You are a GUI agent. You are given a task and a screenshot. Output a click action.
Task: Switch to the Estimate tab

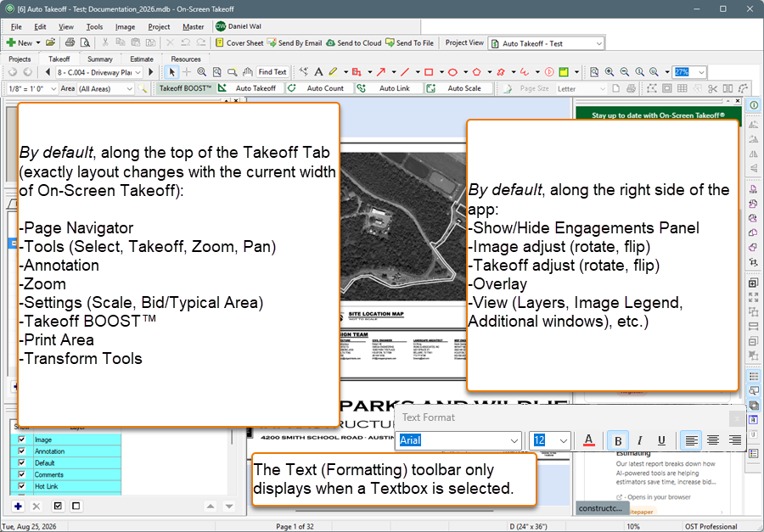(x=142, y=59)
